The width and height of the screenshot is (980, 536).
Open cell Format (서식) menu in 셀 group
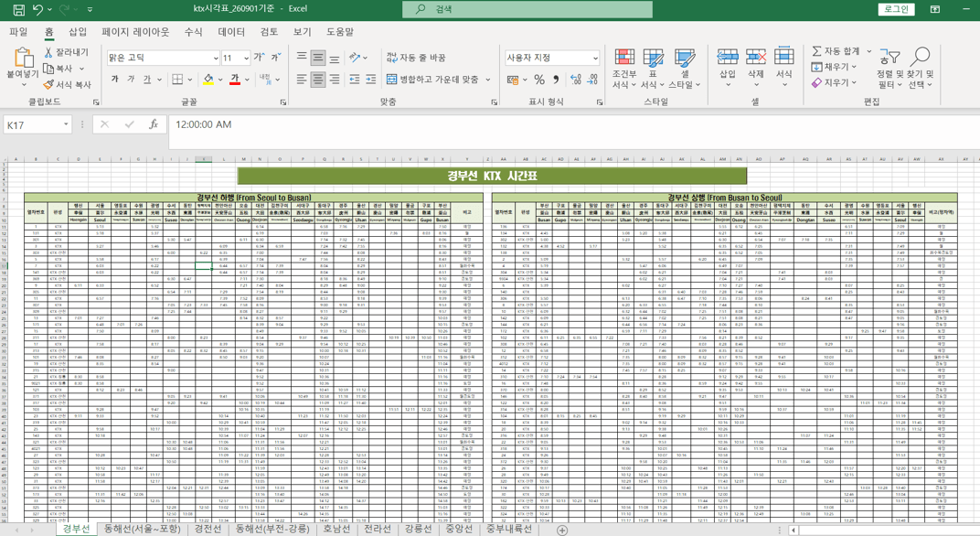(x=784, y=66)
